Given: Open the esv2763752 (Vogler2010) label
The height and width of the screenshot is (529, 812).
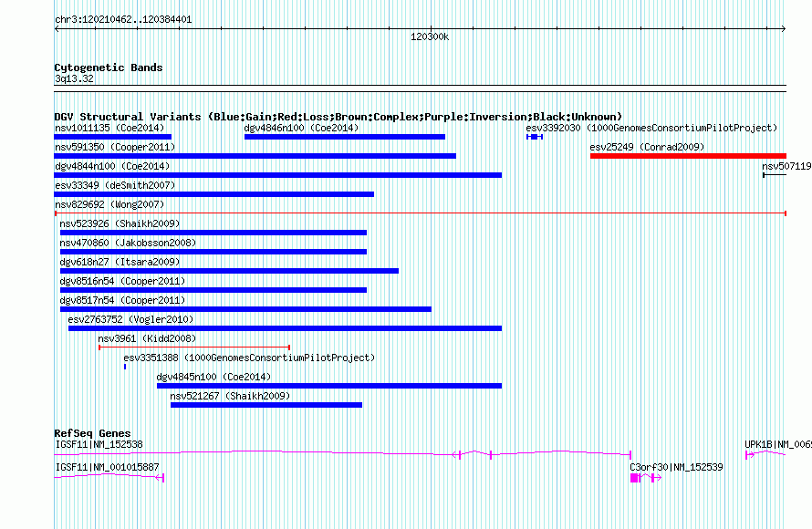Looking at the screenshot, I should click(130, 319).
